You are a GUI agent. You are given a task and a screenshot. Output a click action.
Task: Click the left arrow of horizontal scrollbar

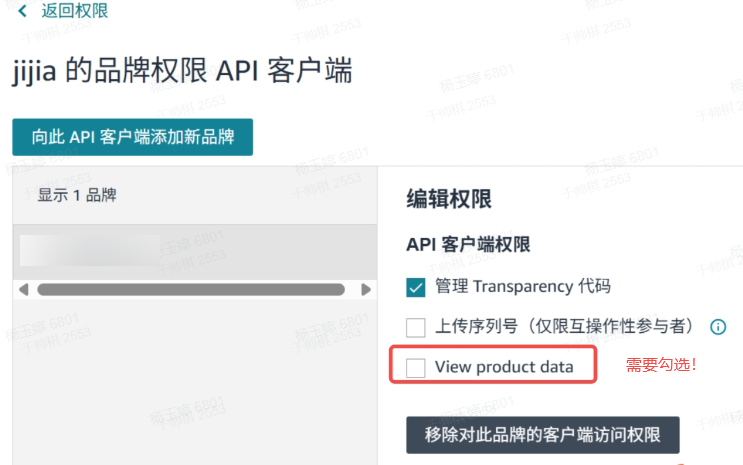click(24, 290)
